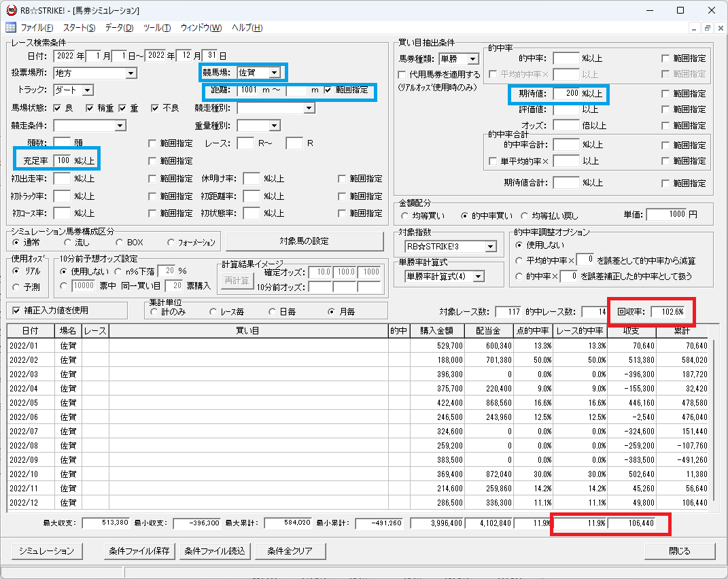The image size is (728, 579).
Task: Click the document icon left of ファイル menu
Action: (x=11, y=27)
